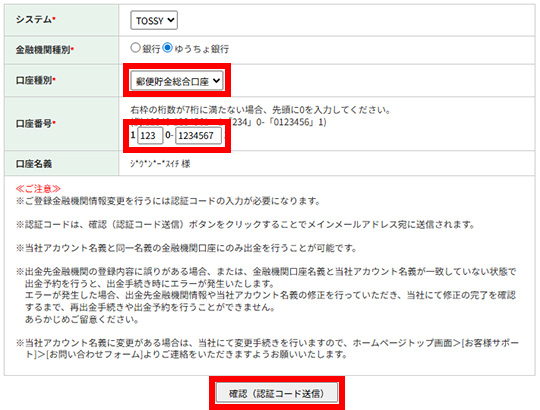Viewport: 540px width, 410px height.
Task: Click the ≪ご注意≫ red heading
Action: pos(38,189)
